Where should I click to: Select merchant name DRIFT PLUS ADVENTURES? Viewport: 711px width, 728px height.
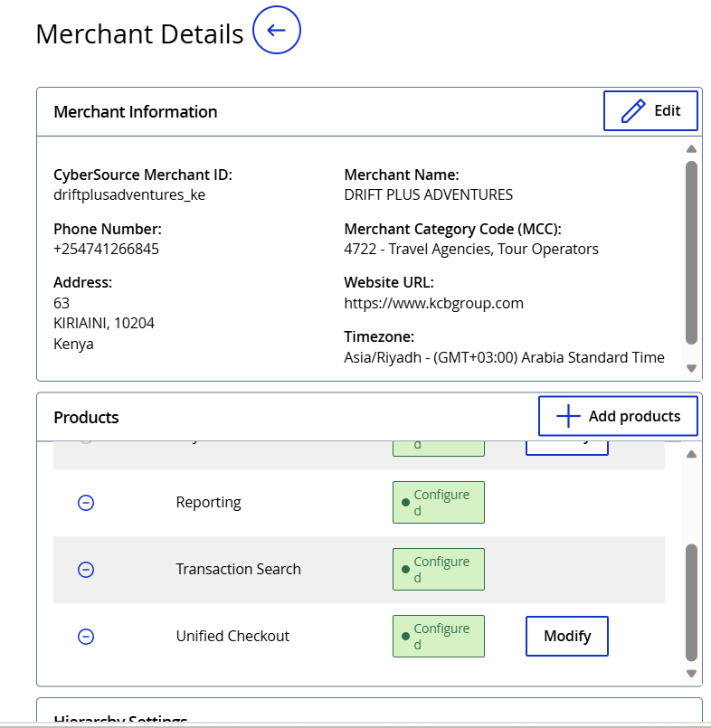pos(428,194)
